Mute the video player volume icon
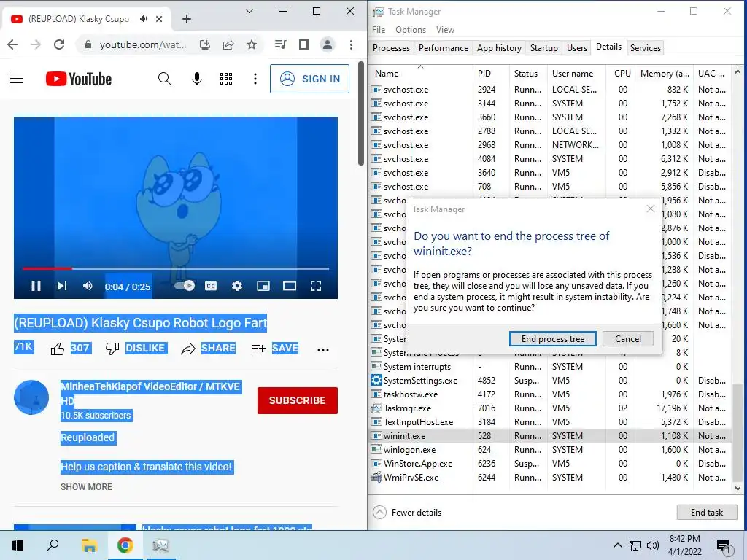This screenshot has width=747, height=560. 88,286
